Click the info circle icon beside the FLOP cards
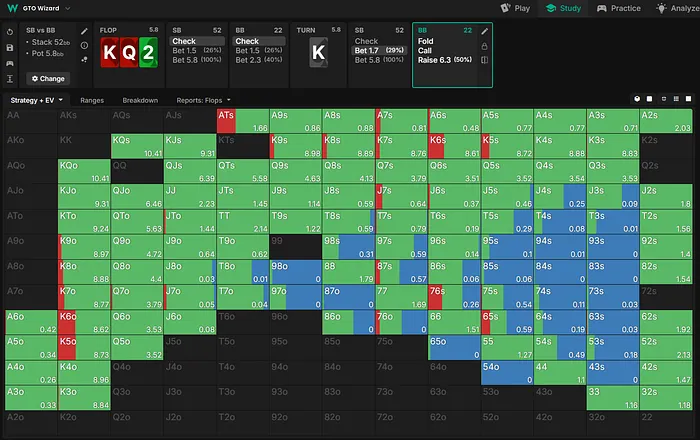 tap(85, 46)
